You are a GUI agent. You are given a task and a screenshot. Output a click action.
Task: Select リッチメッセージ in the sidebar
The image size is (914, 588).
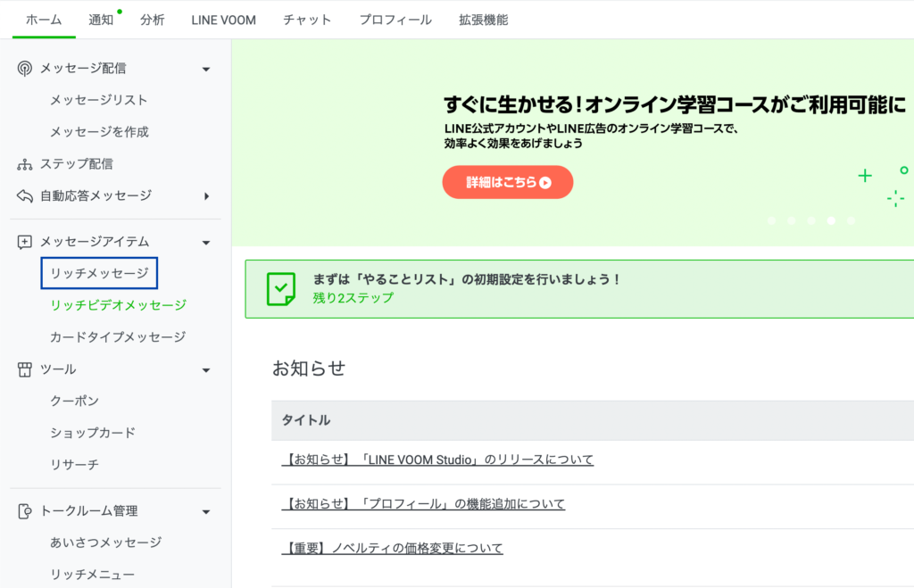click(99, 273)
